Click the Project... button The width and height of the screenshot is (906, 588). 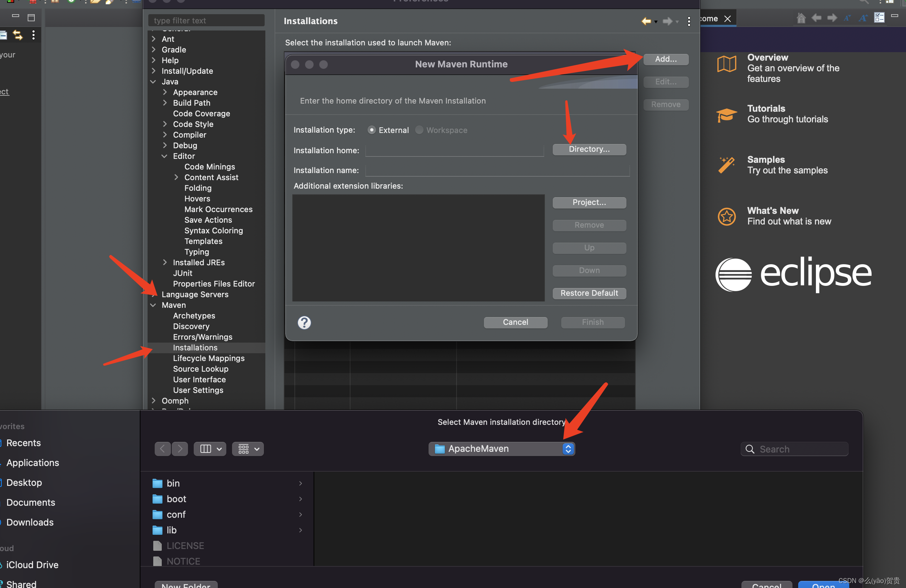click(x=589, y=203)
